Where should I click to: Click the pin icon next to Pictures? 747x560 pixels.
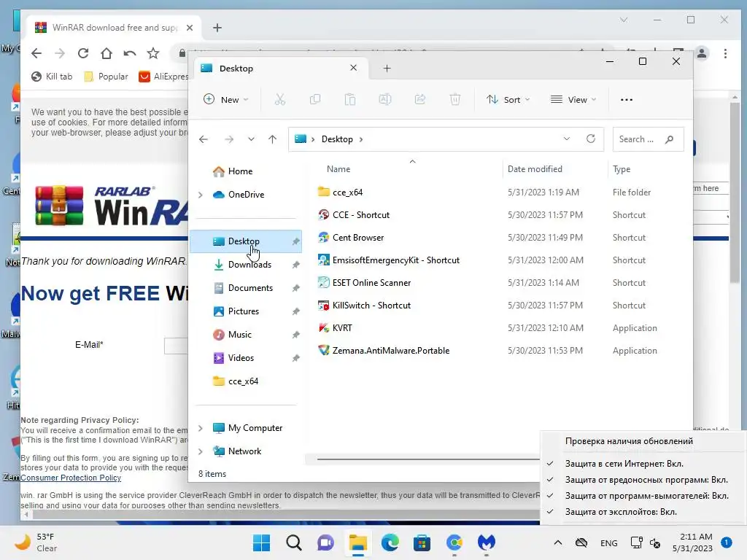(296, 311)
